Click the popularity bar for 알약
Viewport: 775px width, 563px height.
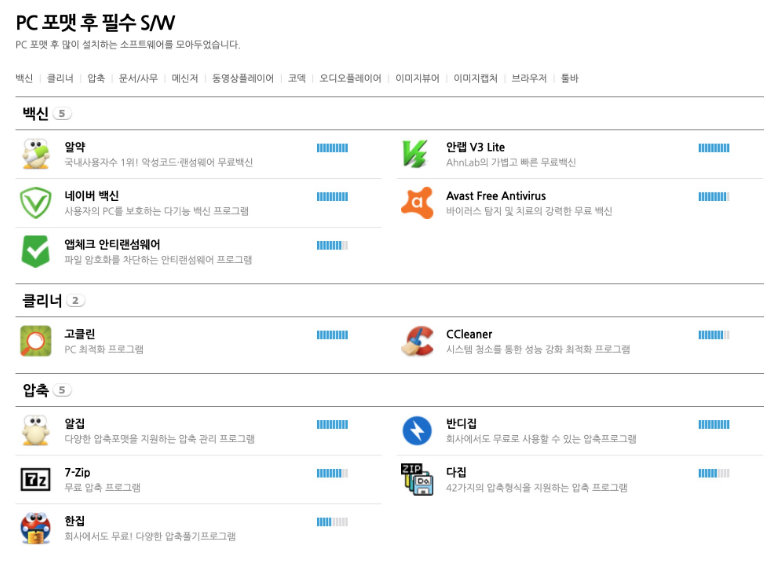tap(332, 148)
